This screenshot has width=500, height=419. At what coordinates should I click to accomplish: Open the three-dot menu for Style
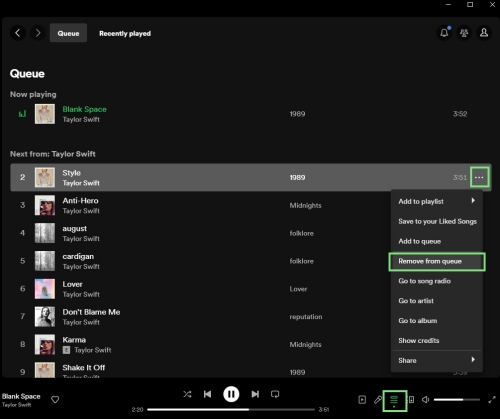[x=479, y=177]
